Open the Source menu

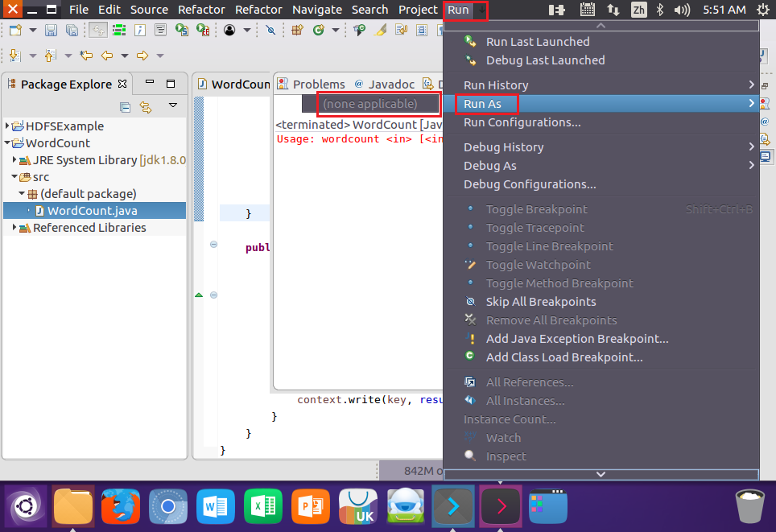pyautogui.click(x=149, y=10)
